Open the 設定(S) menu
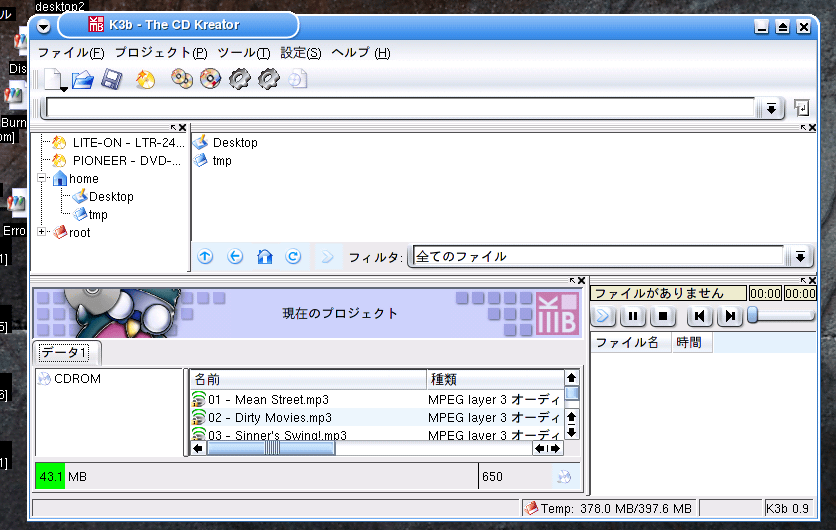836x530 pixels. click(301, 53)
